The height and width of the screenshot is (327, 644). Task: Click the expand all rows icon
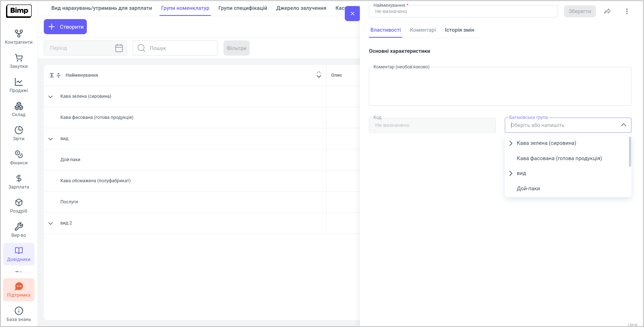[x=52, y=75]
